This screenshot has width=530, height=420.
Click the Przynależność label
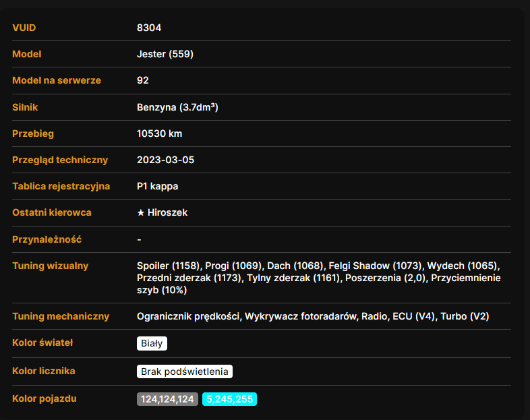click(x=47, y=239)
